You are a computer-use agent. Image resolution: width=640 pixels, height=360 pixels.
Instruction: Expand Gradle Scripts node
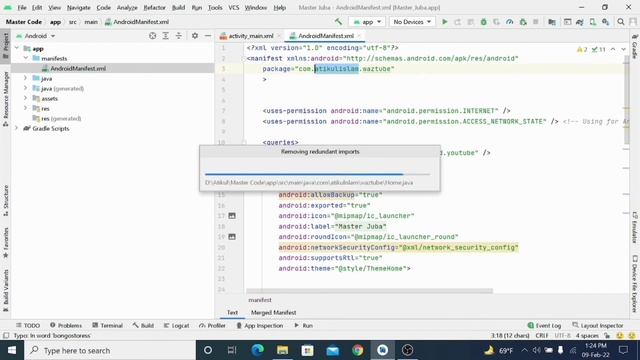tap(17, 128)
